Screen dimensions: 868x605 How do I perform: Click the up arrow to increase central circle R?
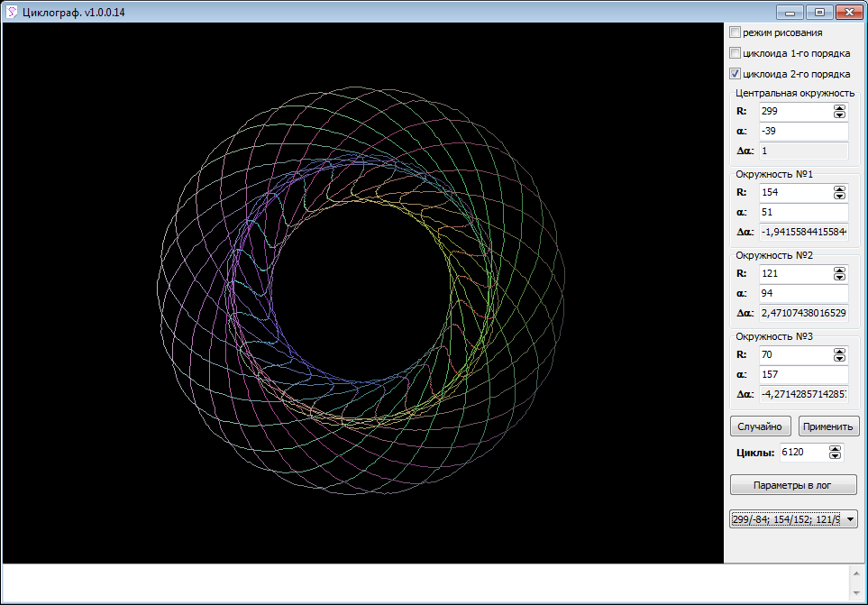[x=838, y=107]
